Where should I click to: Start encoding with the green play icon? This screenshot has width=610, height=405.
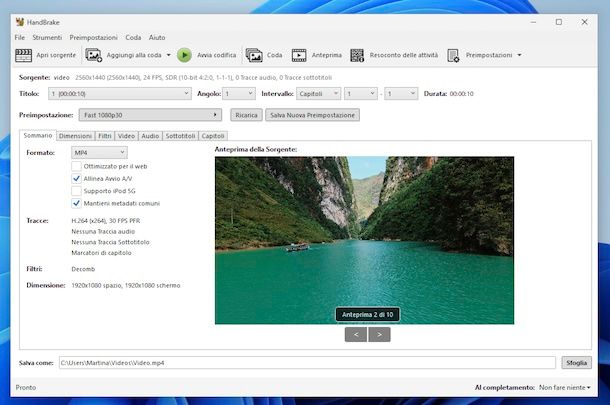coord(184,55)
